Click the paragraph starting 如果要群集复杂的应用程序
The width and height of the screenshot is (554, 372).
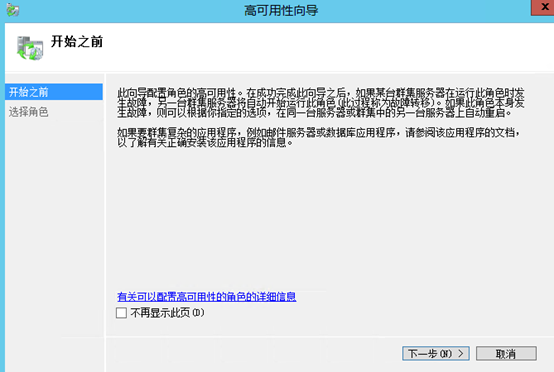pos(319,137)
